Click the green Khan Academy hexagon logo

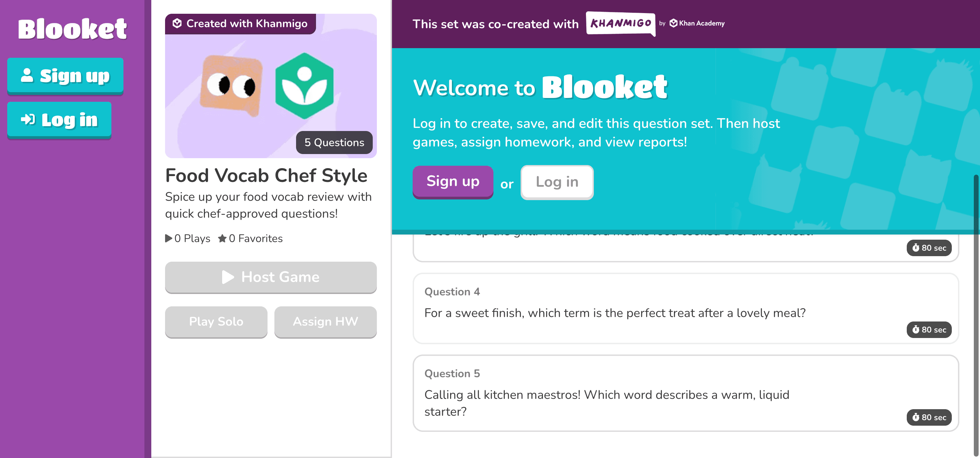tap(304, 86)
